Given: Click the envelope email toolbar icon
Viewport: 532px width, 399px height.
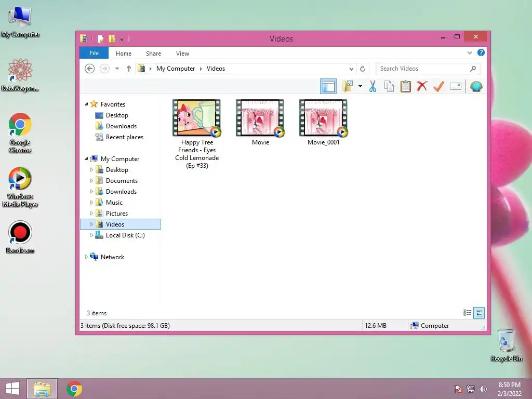Looking at the screenshot, I should pyautogui.click(x=455, y=86).
